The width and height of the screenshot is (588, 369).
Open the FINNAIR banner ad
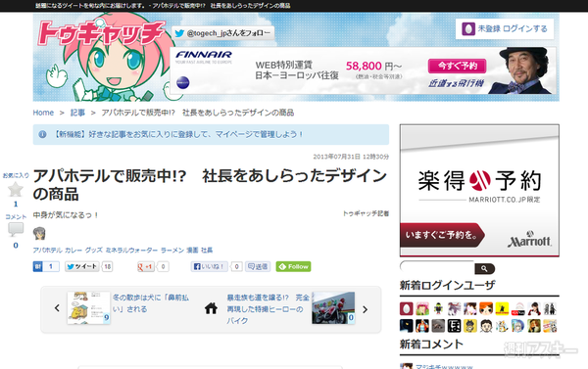point(363,70)
